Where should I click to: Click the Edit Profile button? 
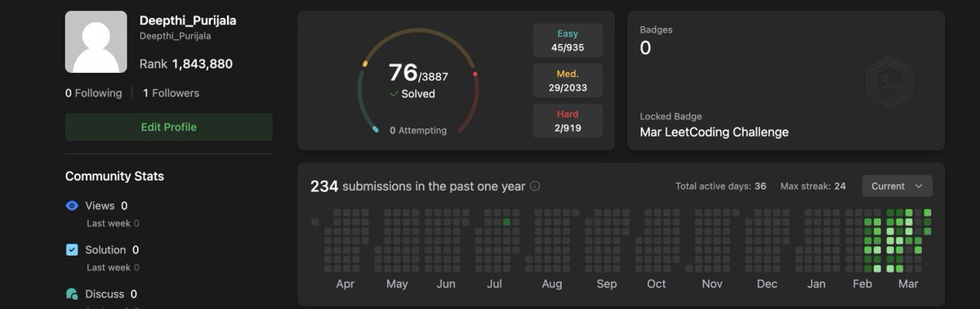(169, 127)
